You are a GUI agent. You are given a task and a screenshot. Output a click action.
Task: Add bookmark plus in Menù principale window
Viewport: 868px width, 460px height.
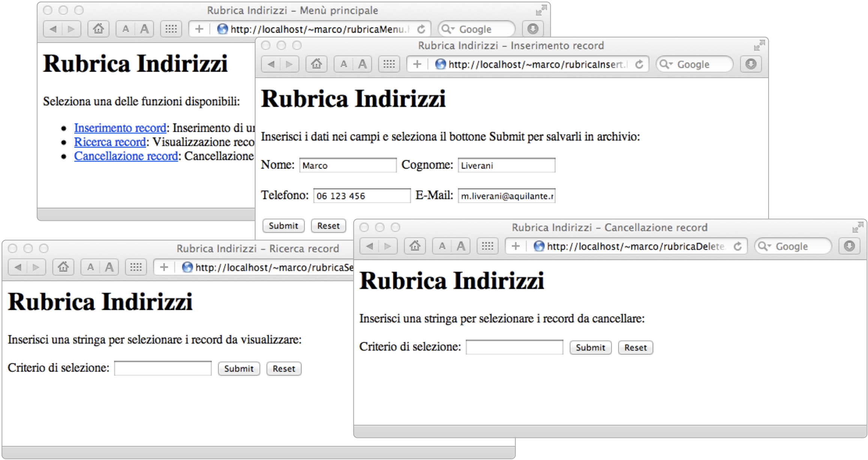pos(199,29)
